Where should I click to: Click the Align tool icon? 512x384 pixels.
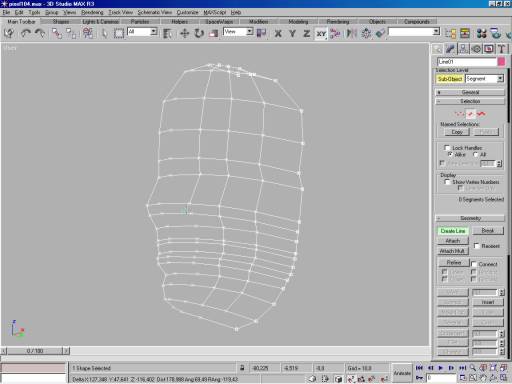(380, 33)
